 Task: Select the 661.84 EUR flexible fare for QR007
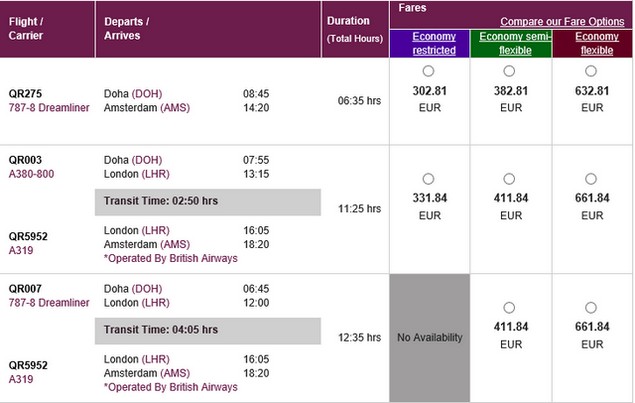591,308
